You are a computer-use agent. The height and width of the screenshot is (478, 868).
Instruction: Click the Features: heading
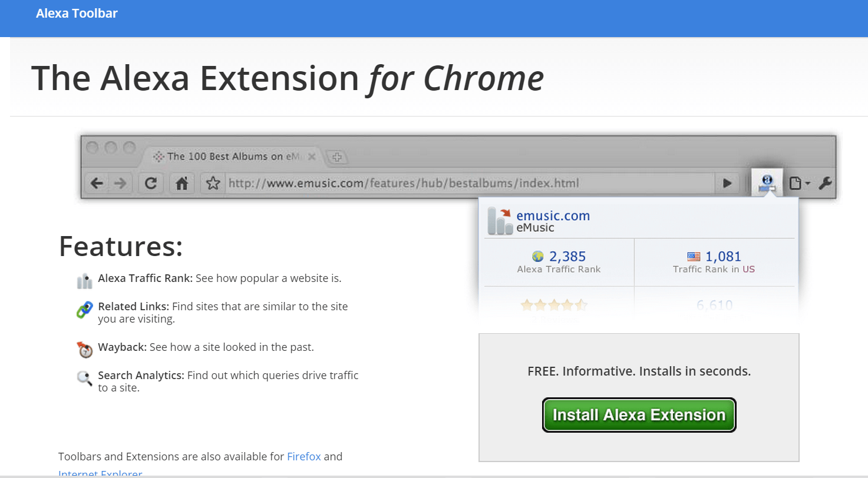click(121, 246)
